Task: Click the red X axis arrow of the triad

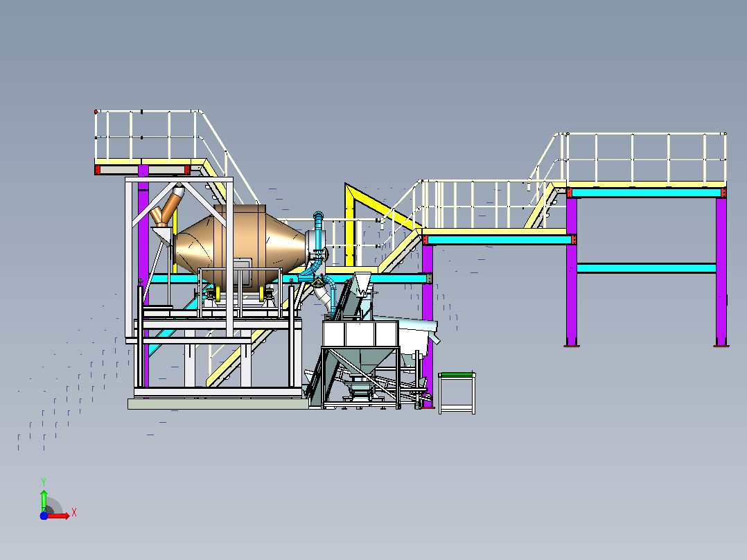Action: [x=59, y=516]
